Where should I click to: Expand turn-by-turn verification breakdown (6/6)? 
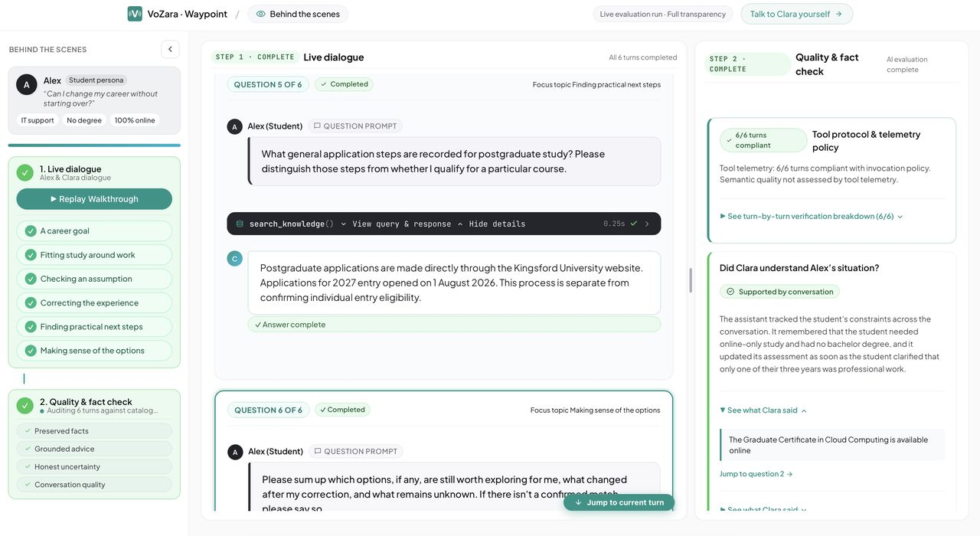(x=812, y=217)
